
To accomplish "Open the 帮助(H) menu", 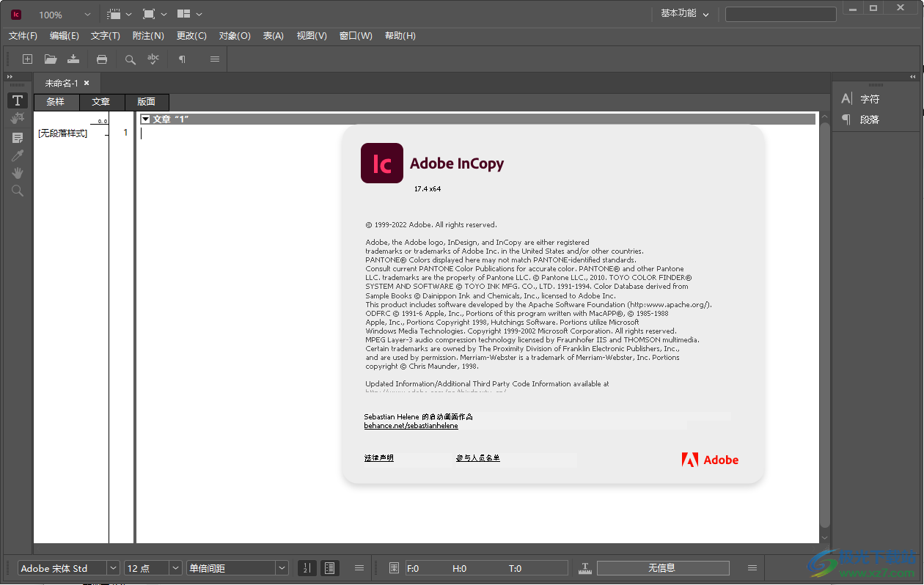I will tap(400, 36).
